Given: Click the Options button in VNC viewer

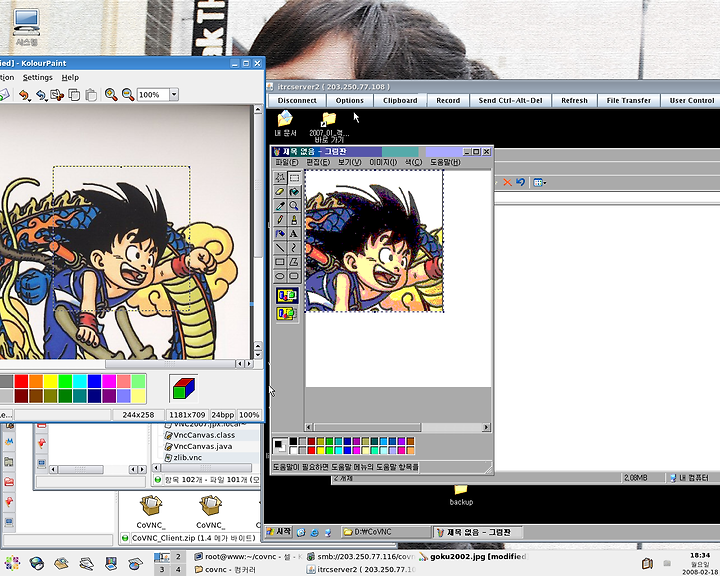Looking at the screenshot, I should [x=349, y=100].
